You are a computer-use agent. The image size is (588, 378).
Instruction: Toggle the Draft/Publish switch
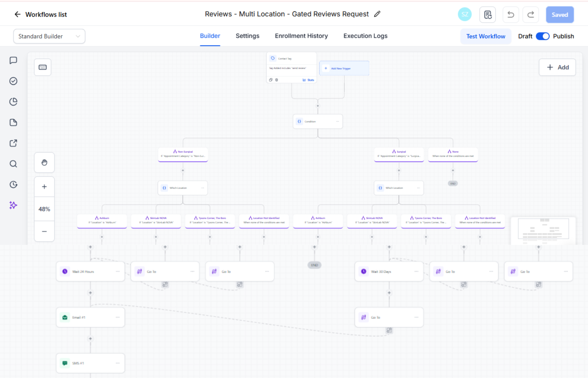(x=543, y=36)
